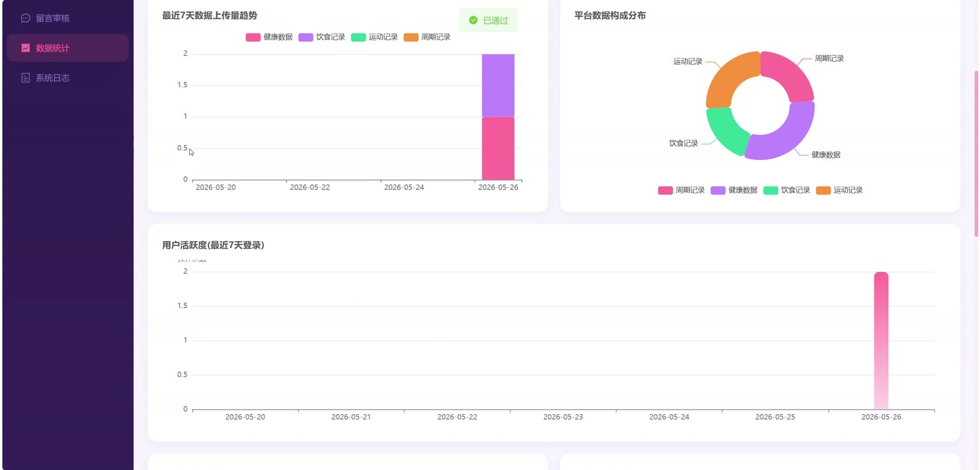Toggle 周期记录 series in bar chart legend
This screenshot has width=980, height=470.
point(427,37)
